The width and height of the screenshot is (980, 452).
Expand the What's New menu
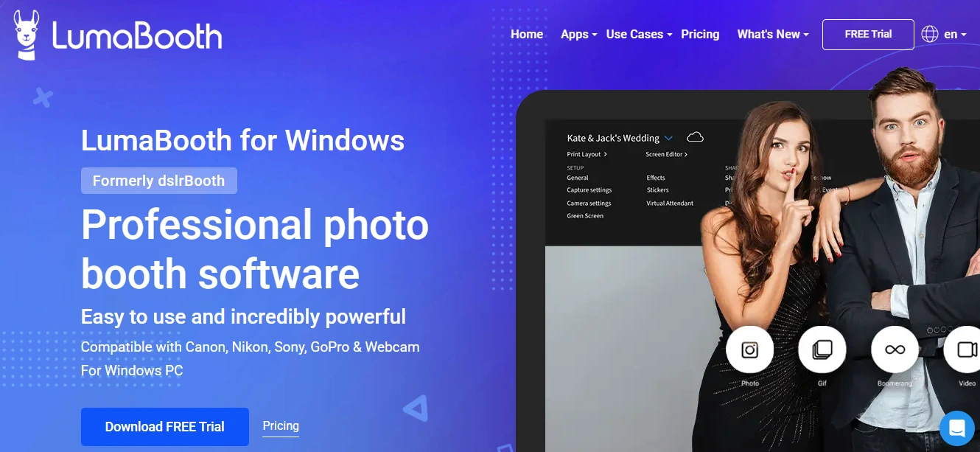773,34
